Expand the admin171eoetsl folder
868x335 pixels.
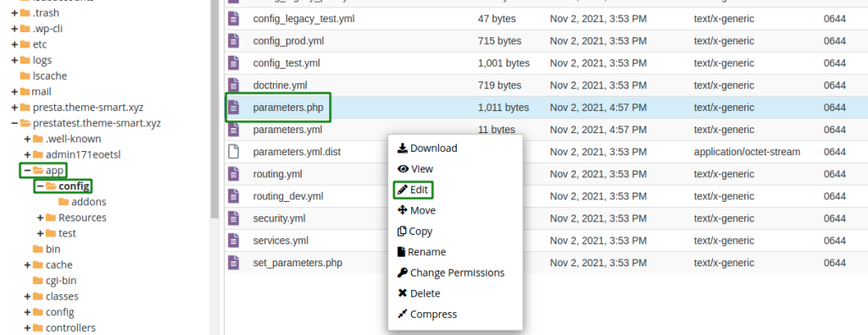(27, 154)
